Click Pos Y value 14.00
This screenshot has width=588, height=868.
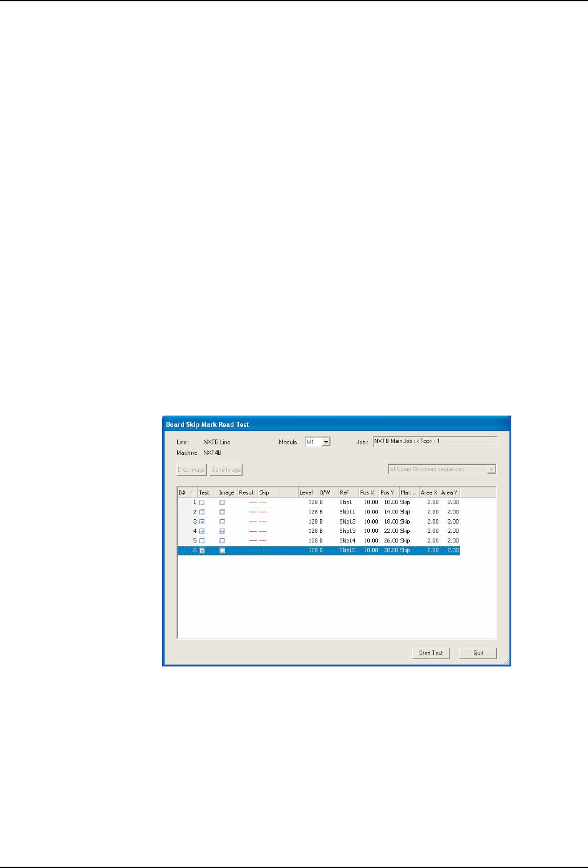click(391, 512)
